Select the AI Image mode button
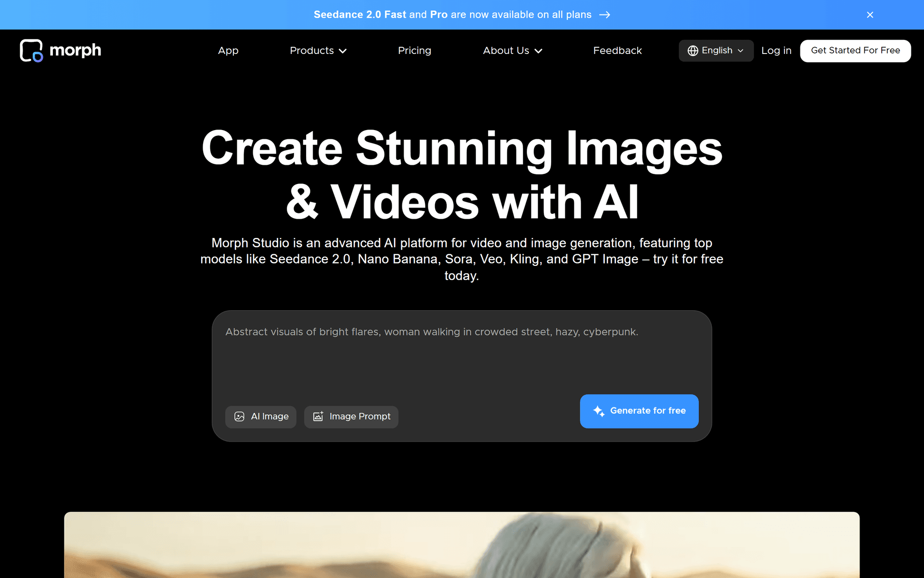 tap(261, 417)
